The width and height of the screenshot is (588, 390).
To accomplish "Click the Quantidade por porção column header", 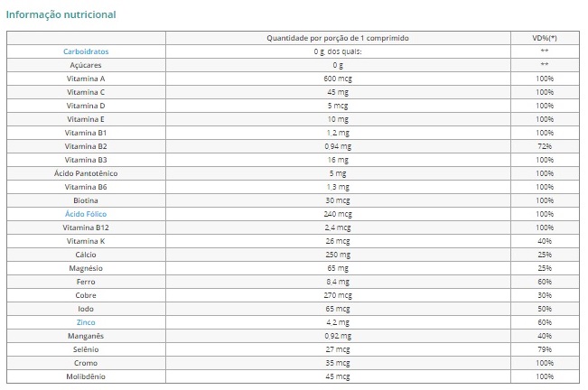I will 338,38.
